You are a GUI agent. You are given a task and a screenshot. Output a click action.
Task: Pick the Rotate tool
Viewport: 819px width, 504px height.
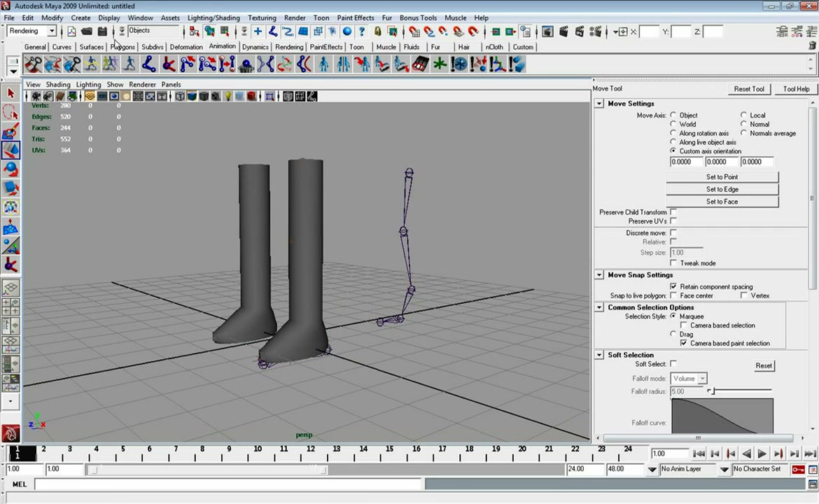point(10,169)
